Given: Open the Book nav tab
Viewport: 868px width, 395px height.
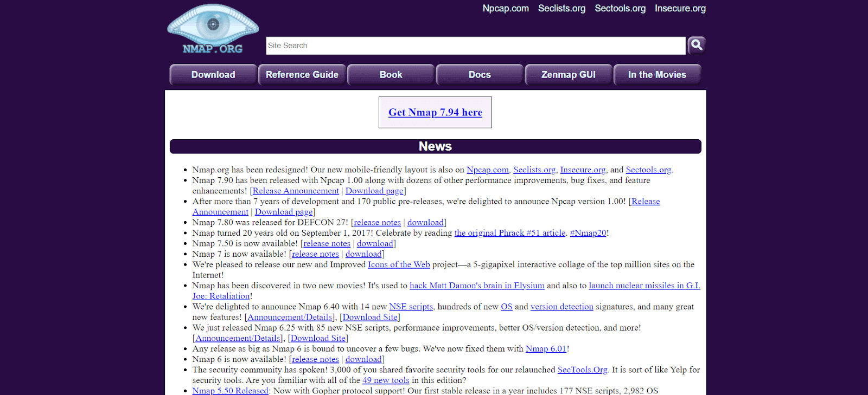Looking at the screenshot, I should pyautogui.click(x=391, y=75).
